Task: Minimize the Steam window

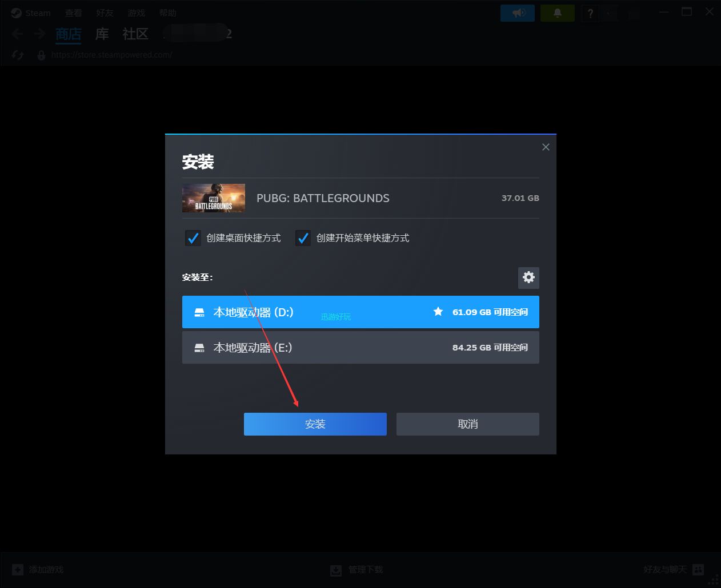Action: tap(664, 12)
